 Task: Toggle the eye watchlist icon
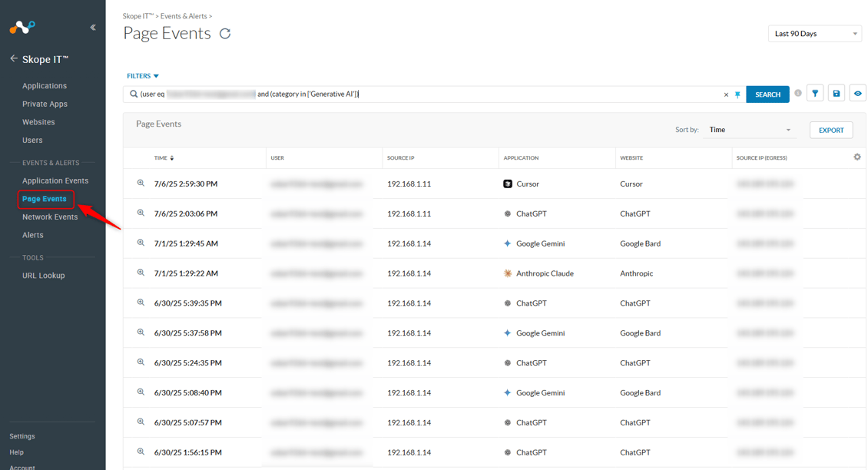(x=857, y=94)
